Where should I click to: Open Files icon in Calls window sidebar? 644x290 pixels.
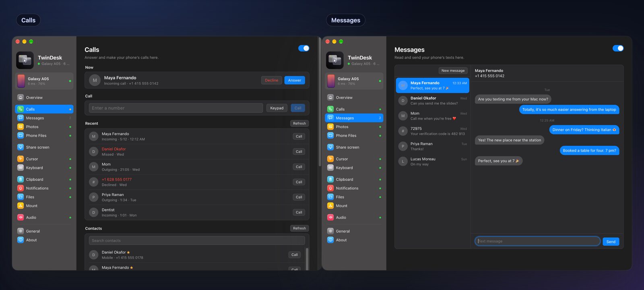coord(21,197)
